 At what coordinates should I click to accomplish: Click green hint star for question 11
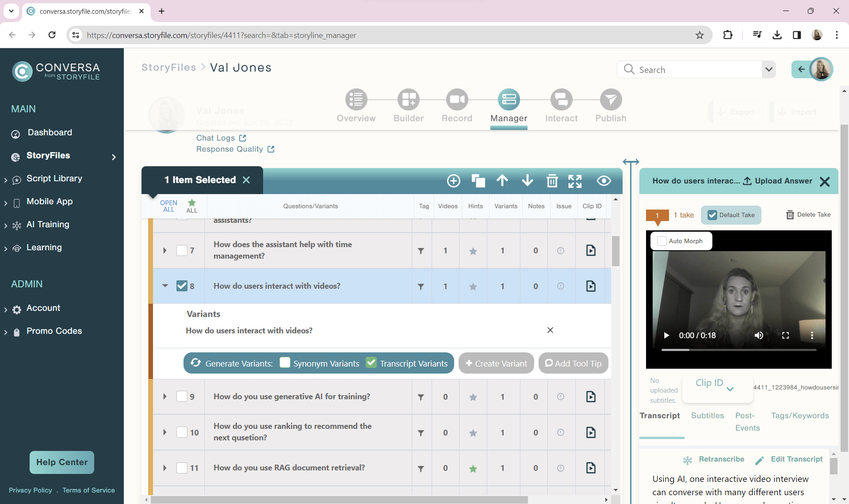pos(473,469)
